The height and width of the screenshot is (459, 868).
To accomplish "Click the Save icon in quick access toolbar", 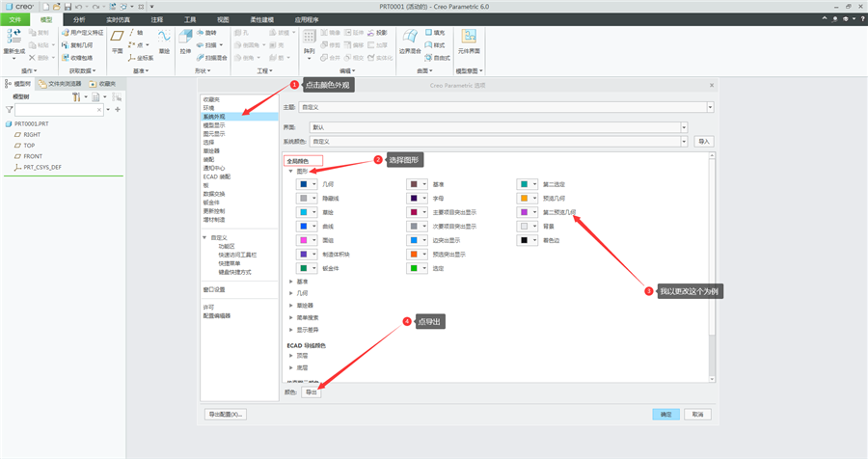I will click(x=68, y=7).
